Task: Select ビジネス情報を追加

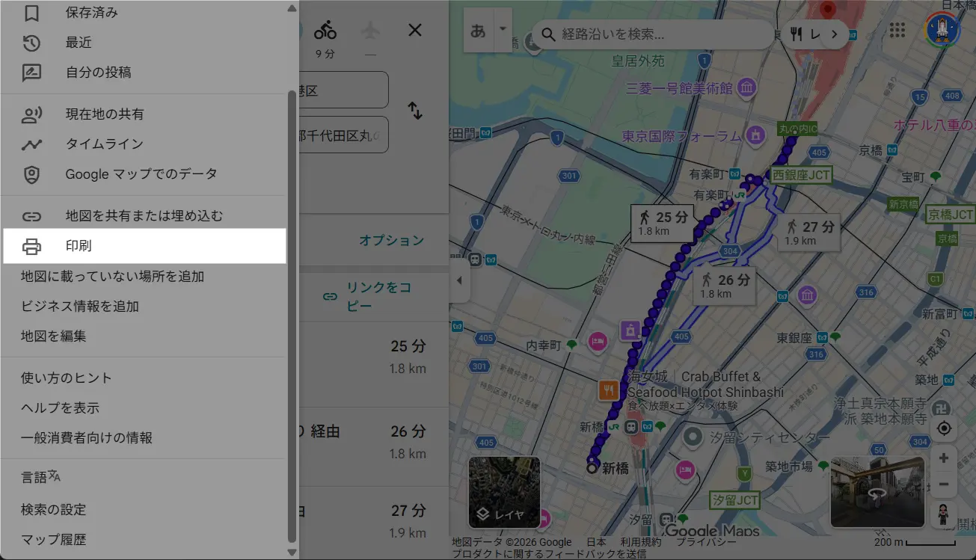Action: click(144, 307)
